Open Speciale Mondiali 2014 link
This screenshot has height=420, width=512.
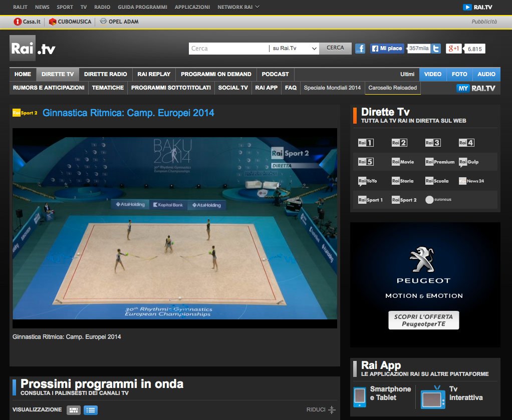(332, 88)
